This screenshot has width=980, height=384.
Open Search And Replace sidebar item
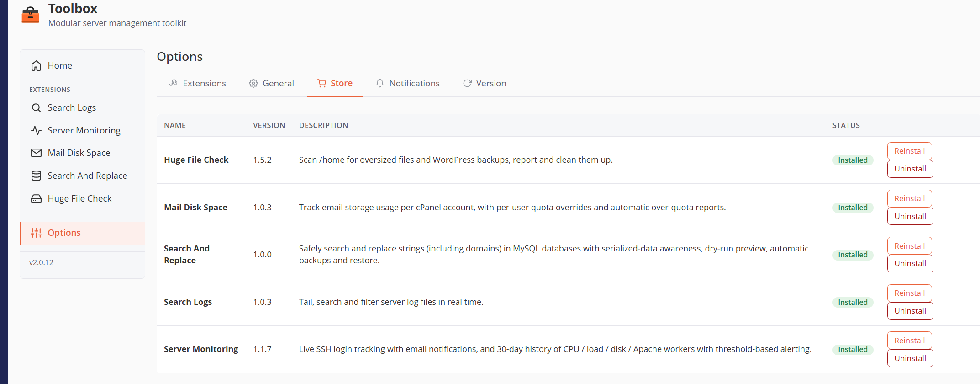[x=83, y=176]
